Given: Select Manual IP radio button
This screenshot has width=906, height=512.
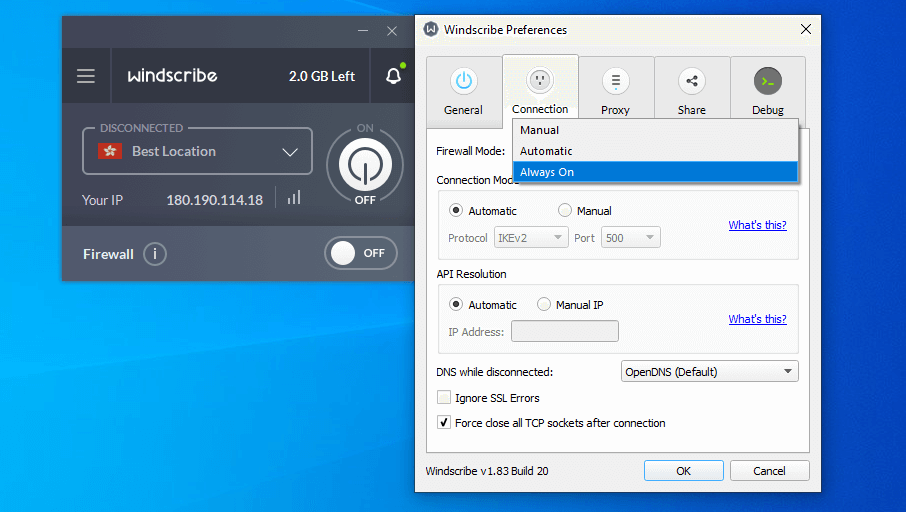Looking at the screenshot, I should (x=544, y=304).
